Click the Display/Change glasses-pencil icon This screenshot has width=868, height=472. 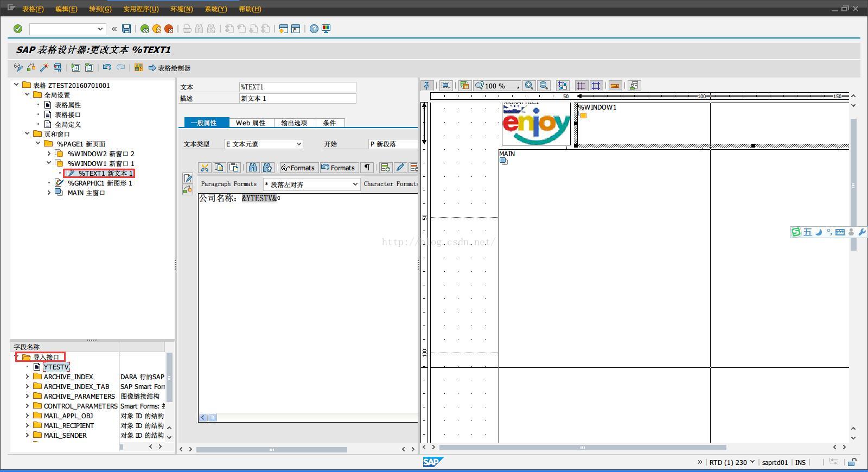(x=18, y=68)
